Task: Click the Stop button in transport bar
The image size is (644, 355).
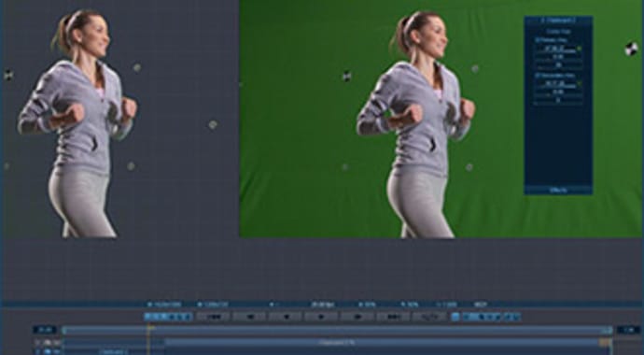Action: pyautogui.click(x=285, y=317)
